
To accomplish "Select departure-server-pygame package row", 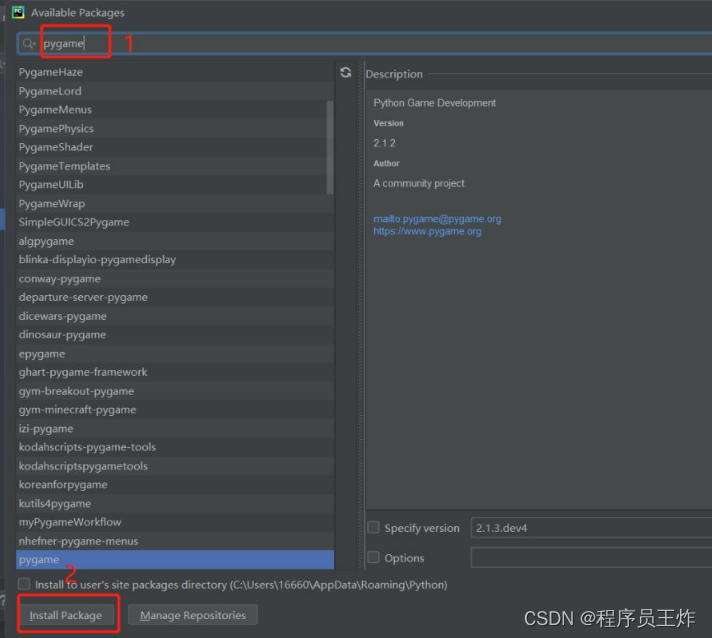I will click(x=175, y=297).
